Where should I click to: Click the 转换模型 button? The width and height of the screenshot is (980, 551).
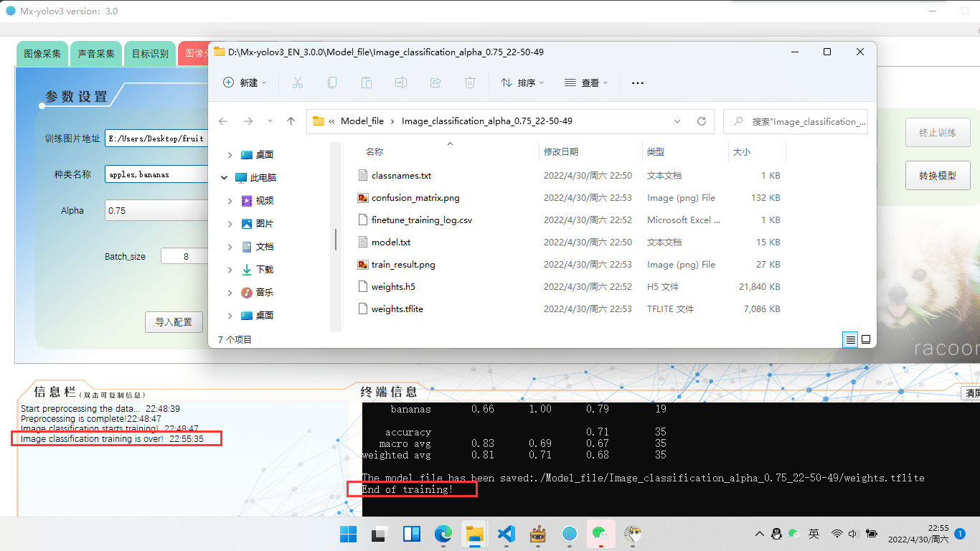pos(937,175)
